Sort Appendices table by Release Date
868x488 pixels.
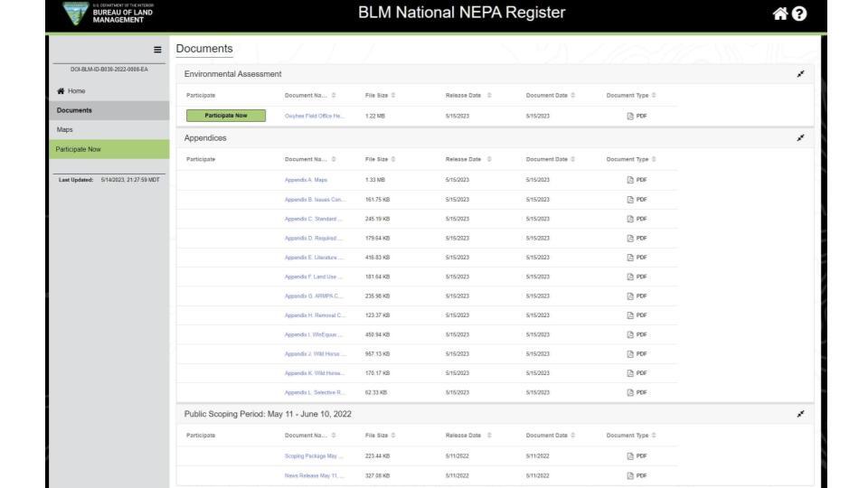click(x=489, y=159)
